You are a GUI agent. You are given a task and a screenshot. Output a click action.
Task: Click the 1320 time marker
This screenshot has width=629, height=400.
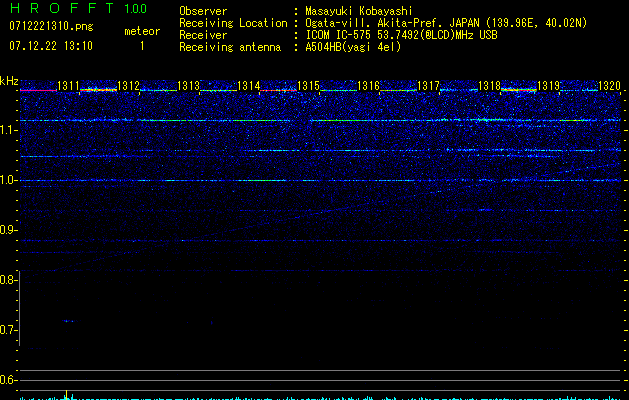[609, 87]
